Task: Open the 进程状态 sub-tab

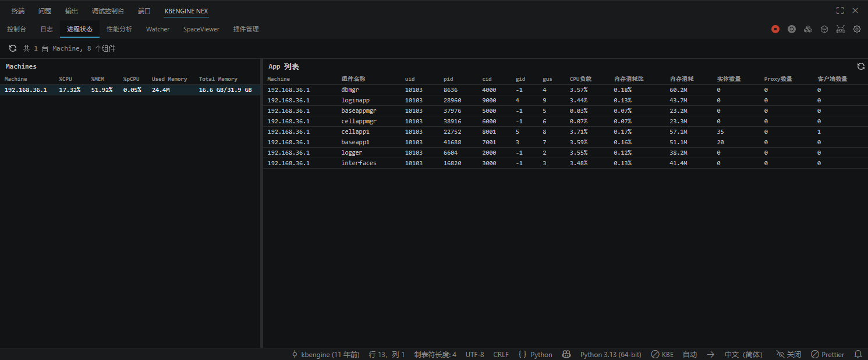Action: [80, 29]
